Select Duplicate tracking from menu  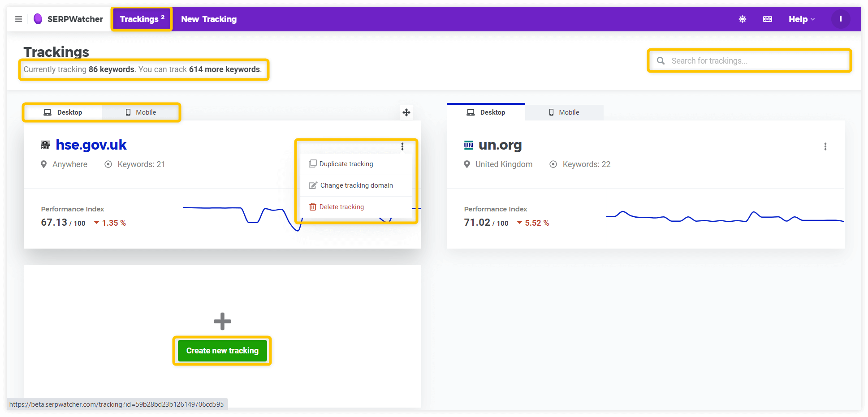coord(346,164)
